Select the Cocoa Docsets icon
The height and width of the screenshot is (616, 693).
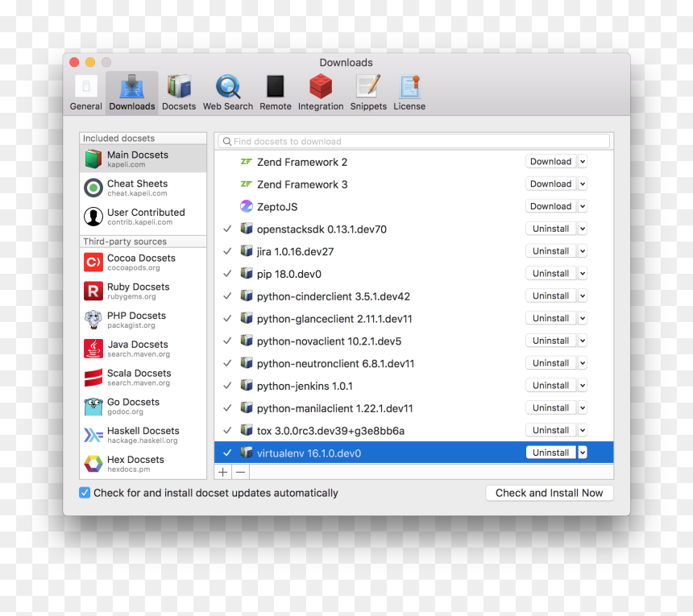pos(93,263)
